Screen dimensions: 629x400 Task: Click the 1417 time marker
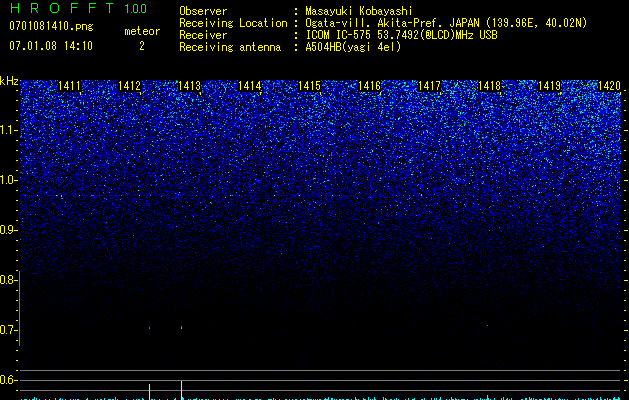pyautogui.click(x=429, y=85)
